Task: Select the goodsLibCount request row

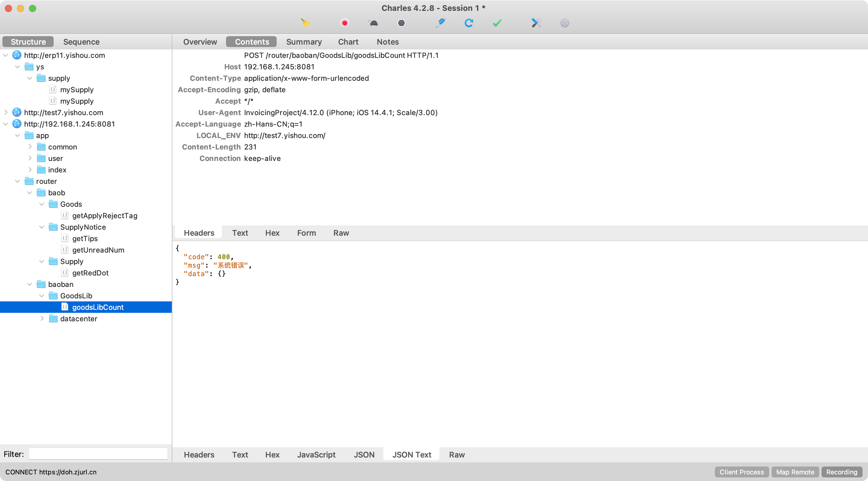Action: tap(86, 307)
